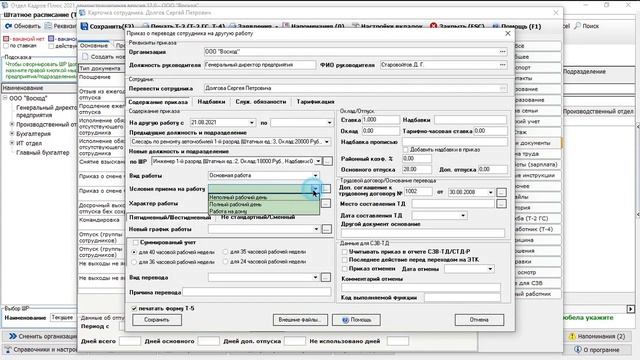Click Причина перевода input field
Image resolution: width=640 pixels, height=360 pixels.
(x=257, y=292)
